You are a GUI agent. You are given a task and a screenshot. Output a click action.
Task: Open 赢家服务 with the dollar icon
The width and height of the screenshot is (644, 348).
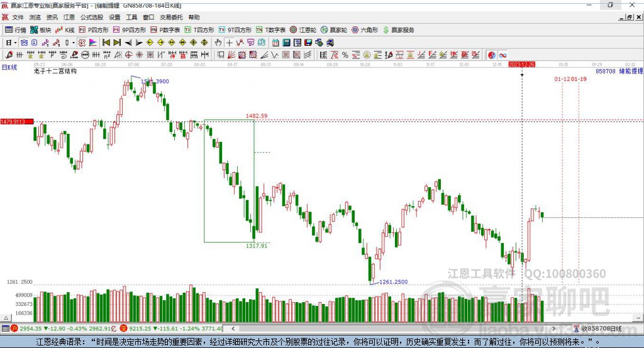tap(399, 30)
